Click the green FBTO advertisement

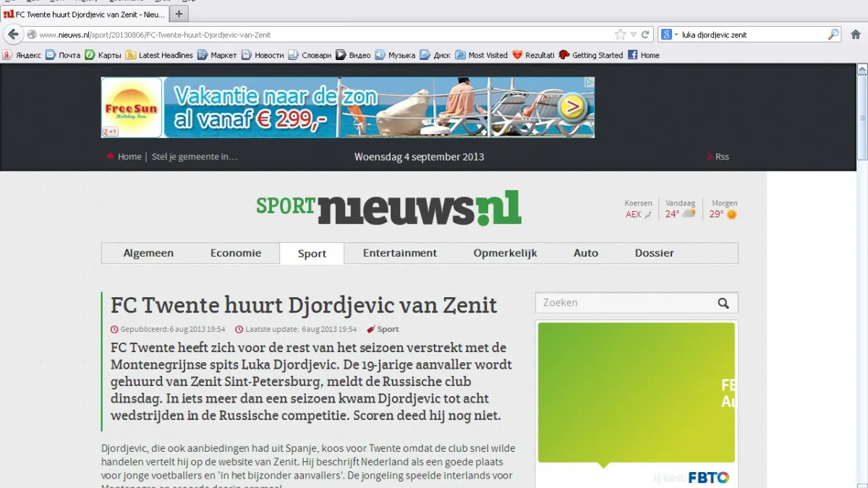pos(637,404)
